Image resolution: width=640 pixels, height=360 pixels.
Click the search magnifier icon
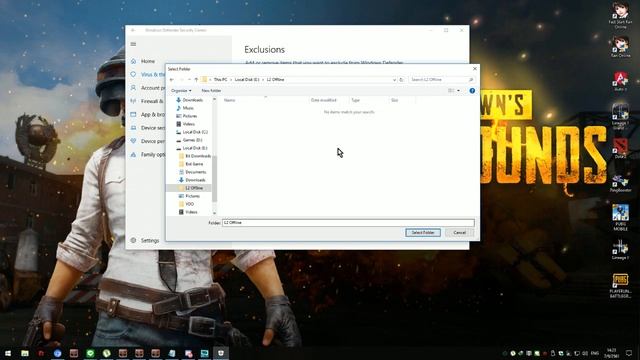[471, 80]
